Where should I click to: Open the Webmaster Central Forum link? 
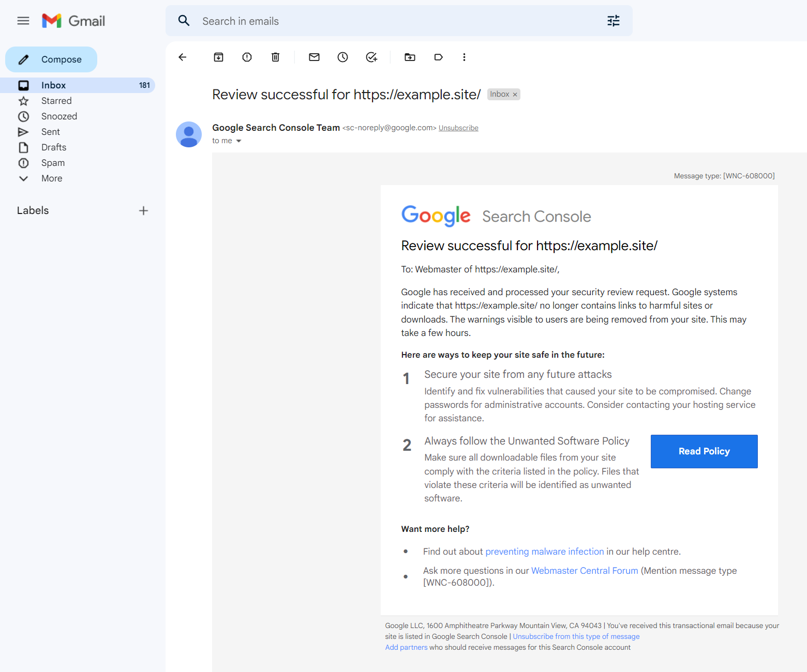click(585, 571)
